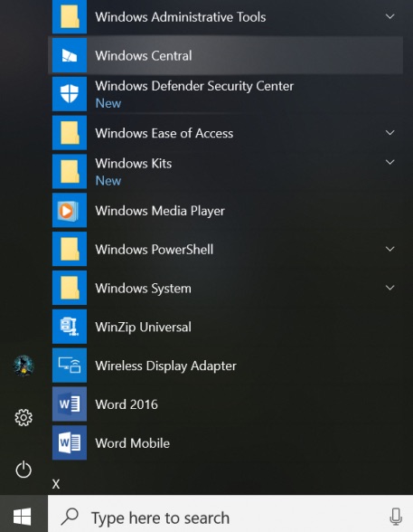The height and width of the screenshot is (532, 413).
Task: Click the Windows Ease of Access folder icon
Action: [x=70, y=133]
